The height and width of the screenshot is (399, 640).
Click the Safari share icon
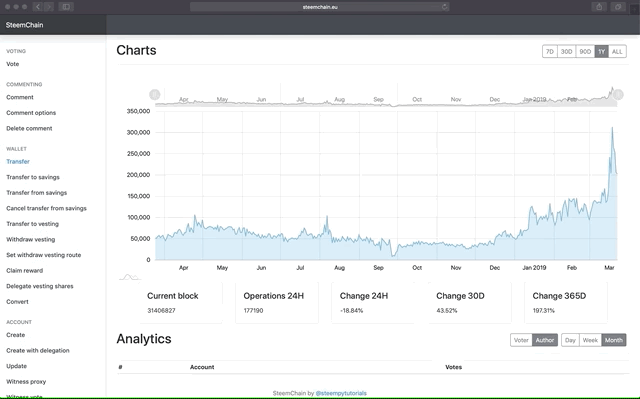click(599, 7)
